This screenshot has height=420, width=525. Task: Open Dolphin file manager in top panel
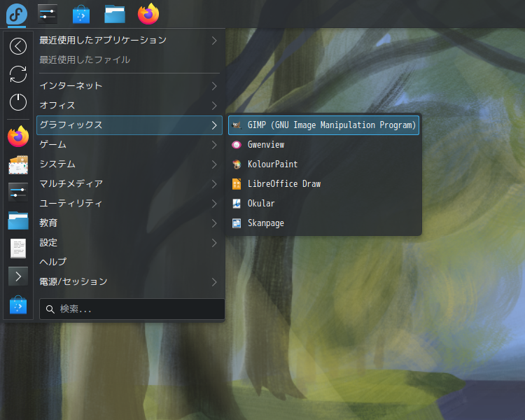[115, 14]
